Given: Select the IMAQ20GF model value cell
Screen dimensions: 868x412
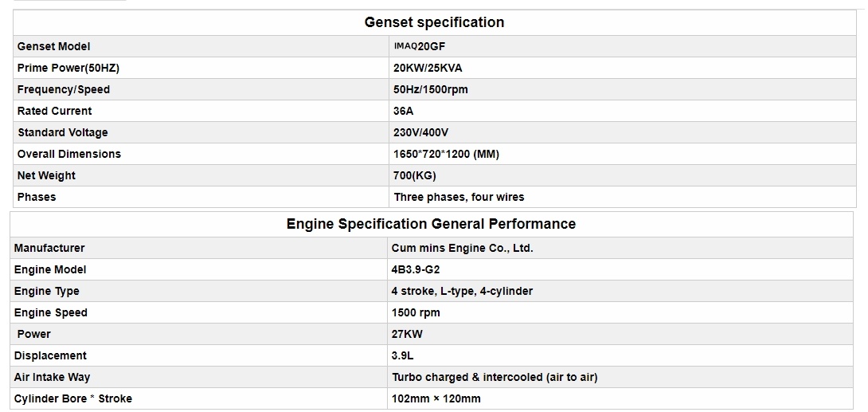Looking at the screenshot, I should (420, 46).
